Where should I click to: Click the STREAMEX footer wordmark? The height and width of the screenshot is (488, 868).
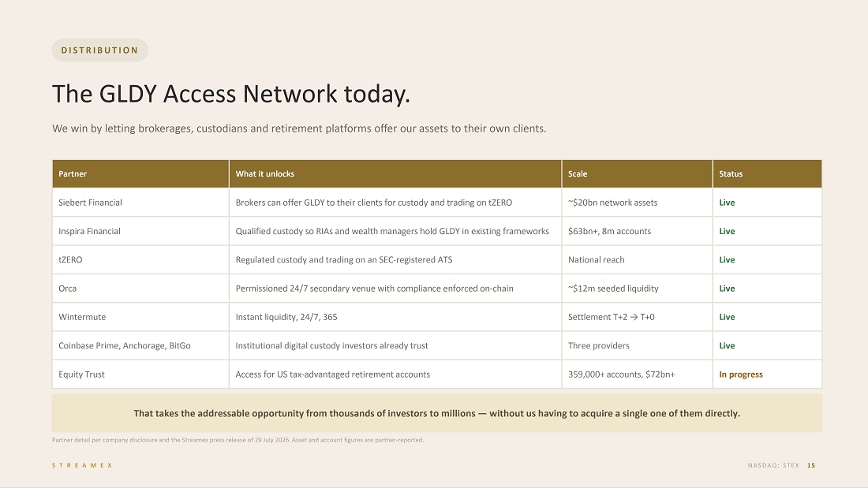click(83, 465)
